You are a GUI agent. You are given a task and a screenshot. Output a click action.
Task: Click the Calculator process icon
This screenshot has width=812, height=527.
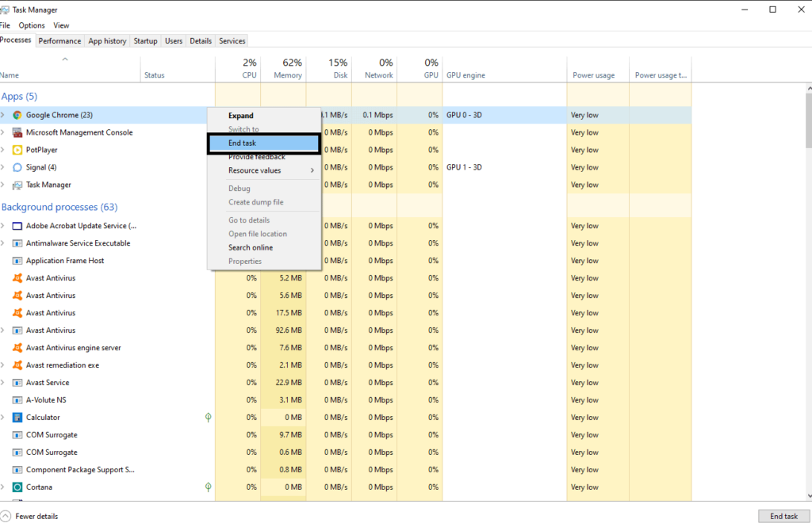click(x=17, y=418)
